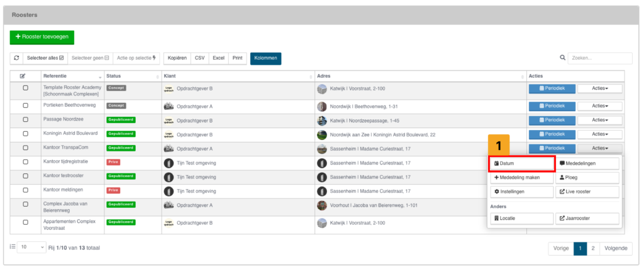Click Opdrachtgever A logo in Portieken Beethovenweg row

tap(168, 107)
